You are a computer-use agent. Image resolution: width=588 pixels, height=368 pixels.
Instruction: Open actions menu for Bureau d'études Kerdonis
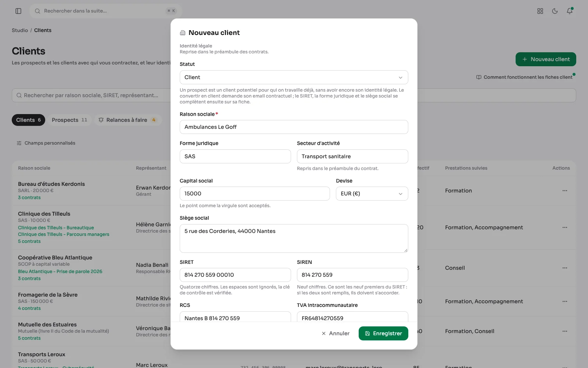coord(565,191)
